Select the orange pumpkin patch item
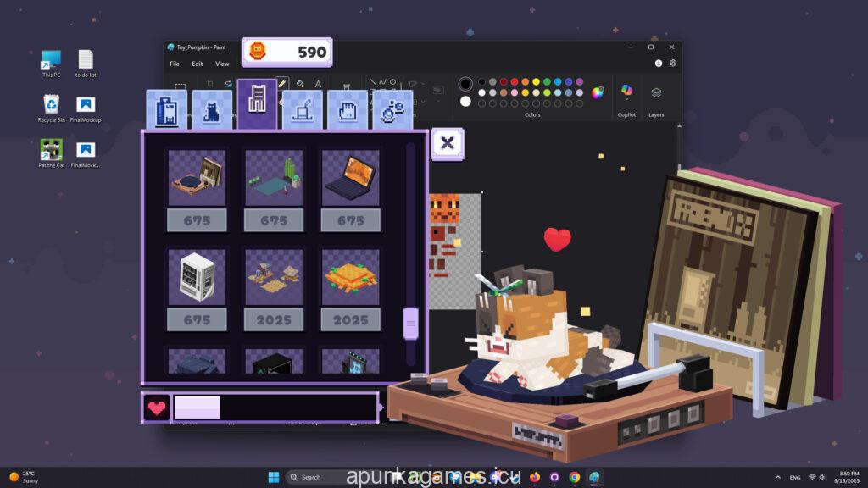Viewport: 868px width, 488px height. coord(351,277)
